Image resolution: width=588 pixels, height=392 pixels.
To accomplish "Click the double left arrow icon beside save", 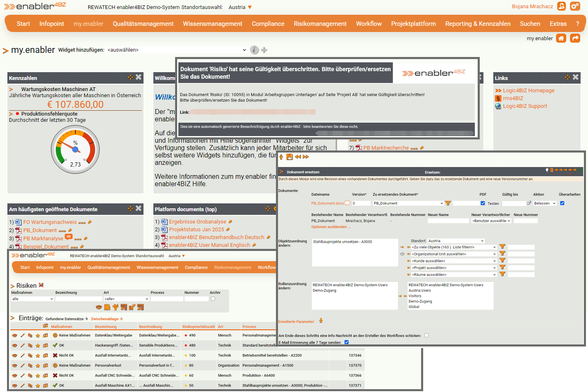I will point(298,157).
